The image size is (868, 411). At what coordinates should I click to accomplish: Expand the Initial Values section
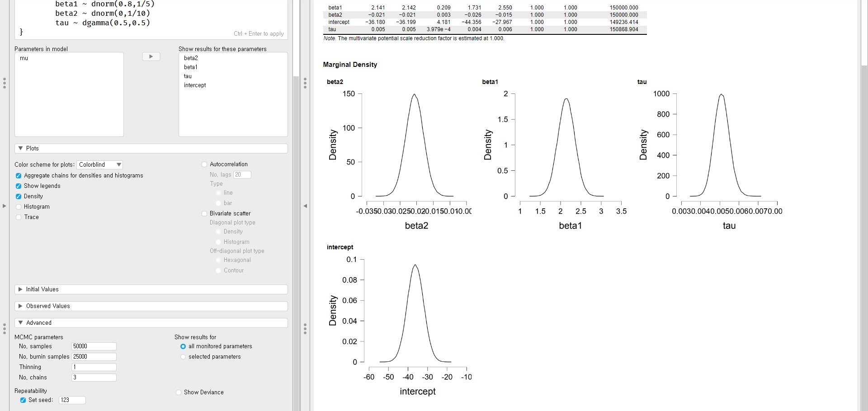point(21,290)
